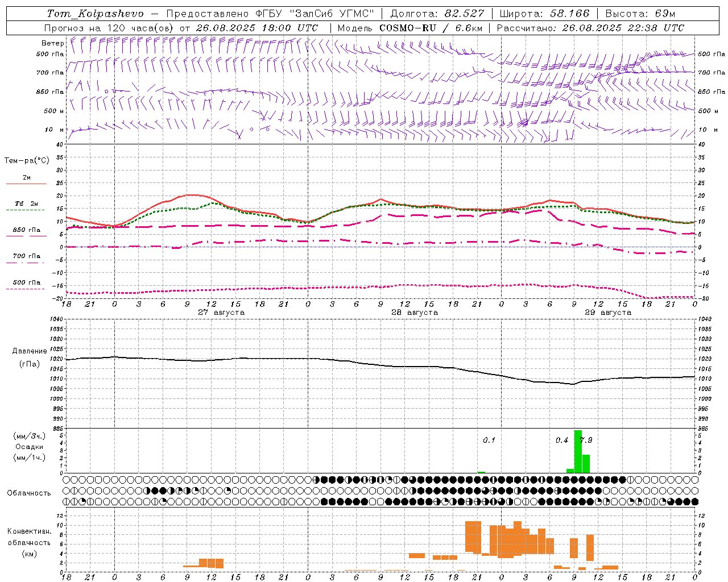
Task: Click the elevation text "Высота: 69м"
Action: pos(640,14)
